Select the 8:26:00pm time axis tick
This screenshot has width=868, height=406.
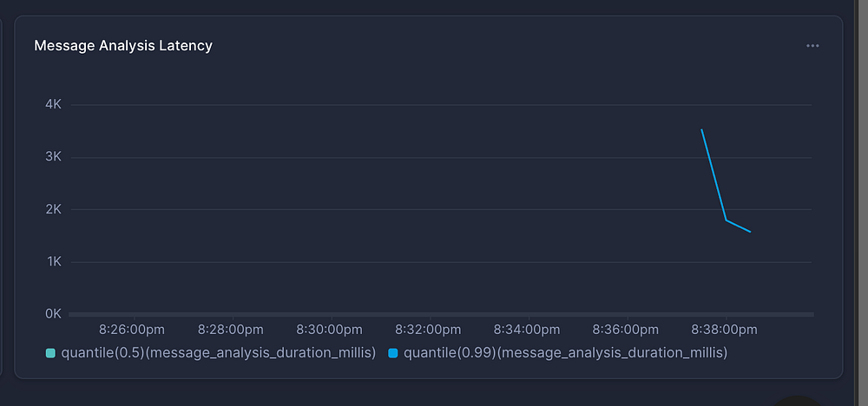click(132, 330)
